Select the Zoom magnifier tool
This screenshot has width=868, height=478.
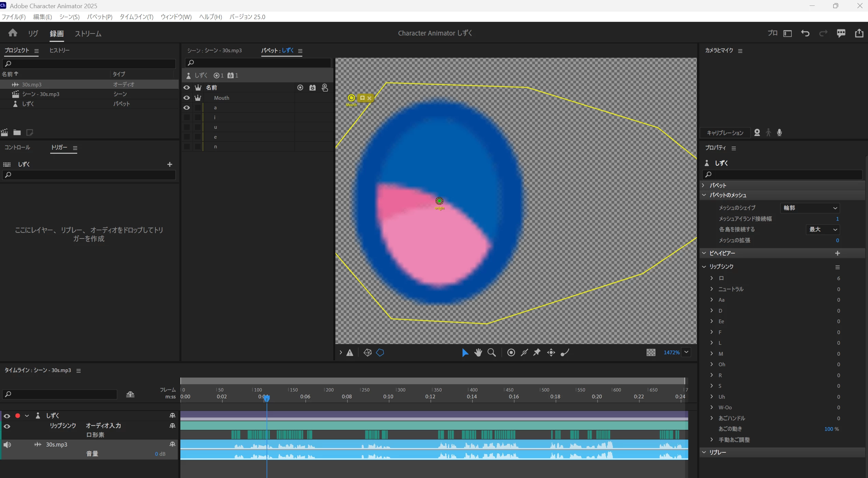(x=492, y=353)
